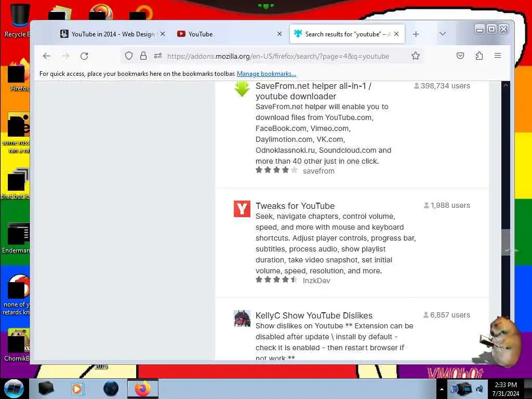Open the SaveFrom.net helper add-on title
The image size is (532, 399).
tap(313, 91)
